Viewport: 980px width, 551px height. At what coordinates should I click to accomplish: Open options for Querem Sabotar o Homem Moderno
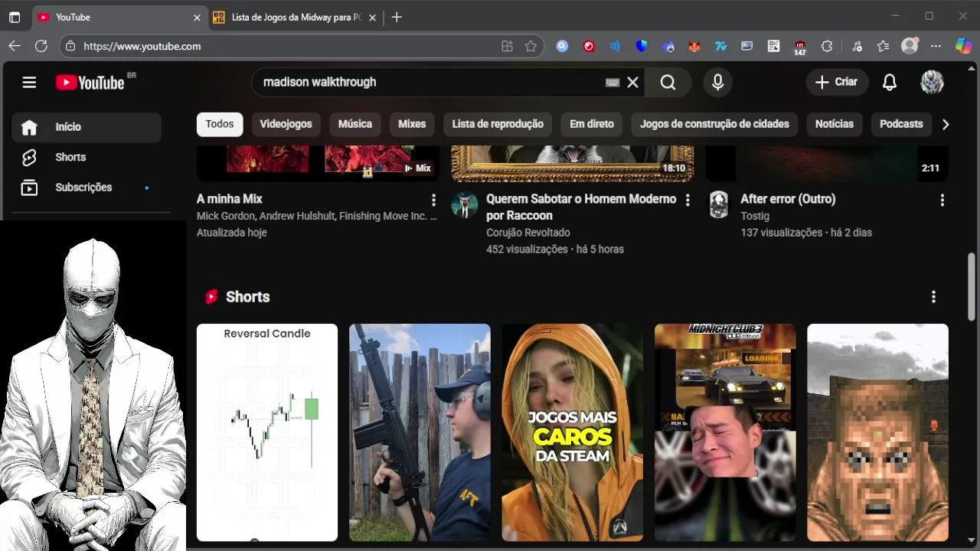tap(688, 200)
